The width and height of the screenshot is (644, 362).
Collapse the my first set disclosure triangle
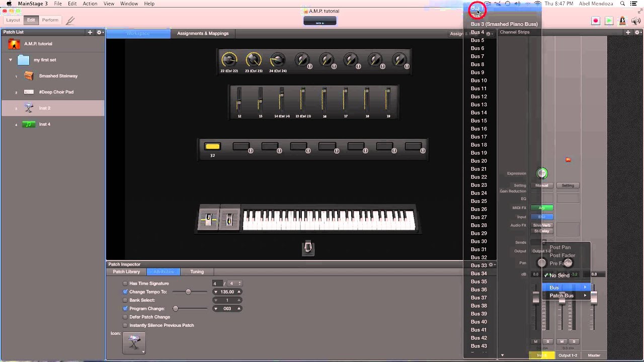point(11,60)
